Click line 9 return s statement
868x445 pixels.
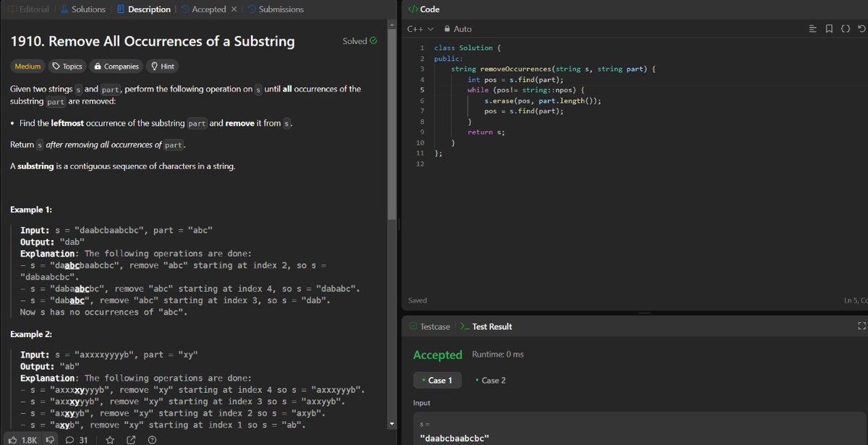point(485,132)
